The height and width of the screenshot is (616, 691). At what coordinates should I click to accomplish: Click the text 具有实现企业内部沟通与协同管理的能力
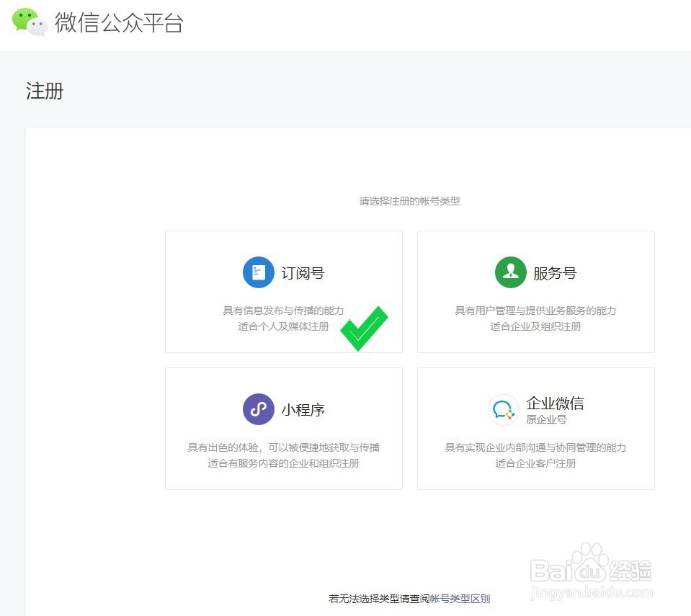click(535, 447)
